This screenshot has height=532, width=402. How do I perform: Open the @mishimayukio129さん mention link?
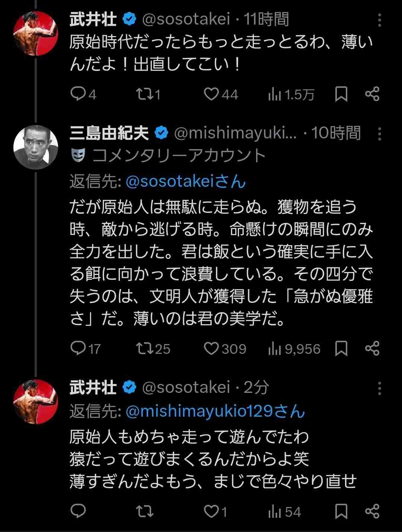pyautogui.click(x=215, y=411)
